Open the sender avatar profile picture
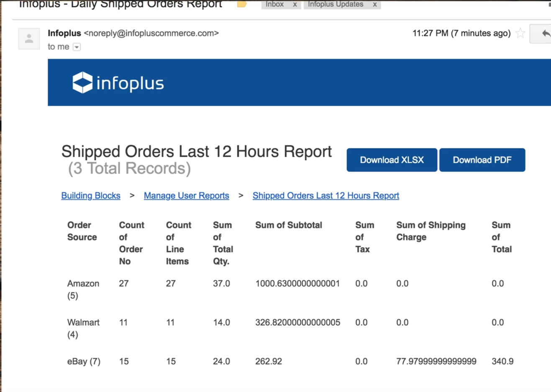 point(29,39)
